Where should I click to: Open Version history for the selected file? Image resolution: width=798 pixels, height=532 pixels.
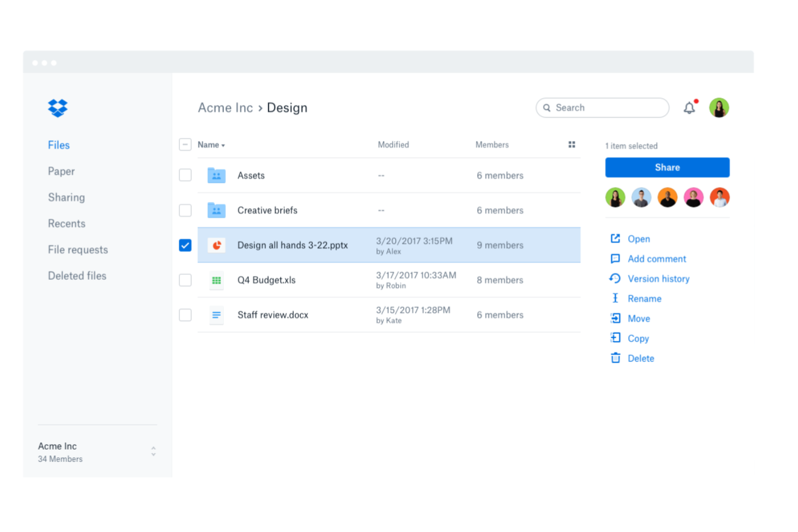tap(615, 278)
